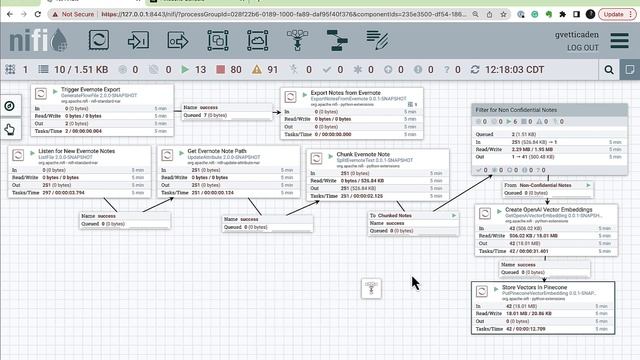Screen dimensions: 640x360
Task: Click the running components green play status
Action: (x=194, y=70)
